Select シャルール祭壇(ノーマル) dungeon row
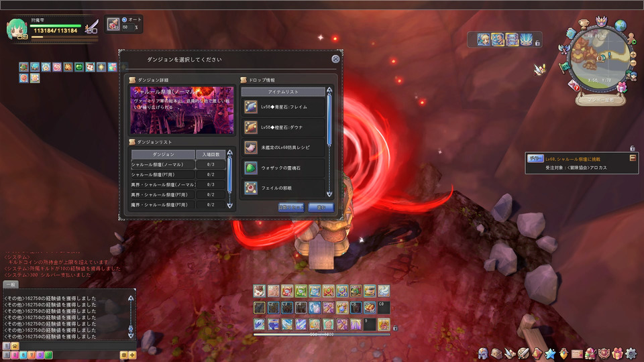 [x=178, y=165]
